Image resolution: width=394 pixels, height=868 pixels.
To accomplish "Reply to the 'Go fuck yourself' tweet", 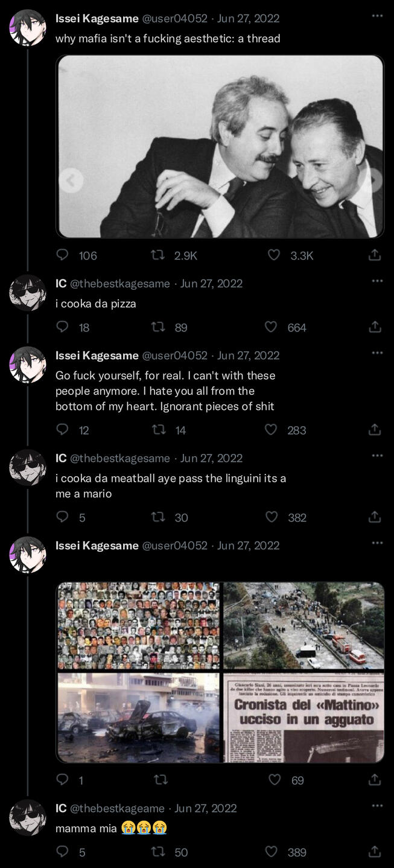I will point(63,430).
